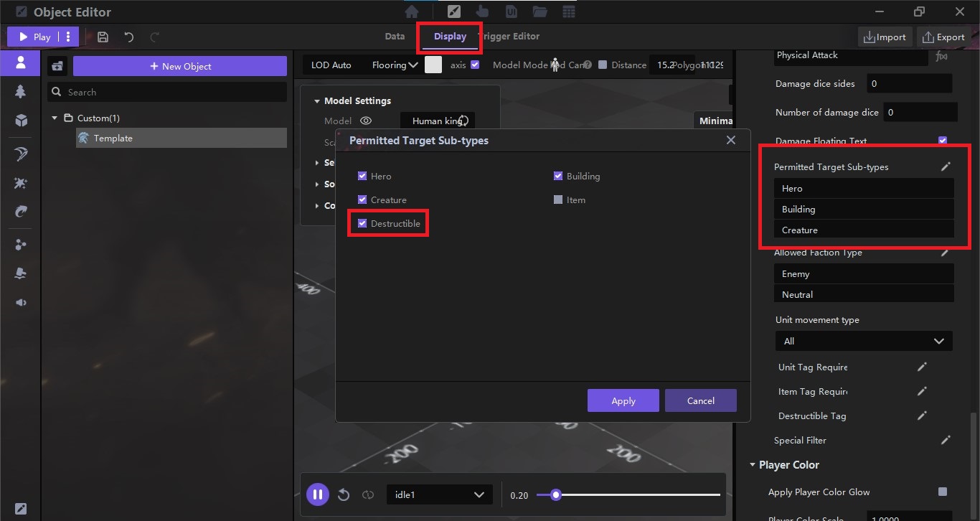Viewport: 980px width, 521px height.
Task: Click the Apply button
Action: tap(623, 400)
